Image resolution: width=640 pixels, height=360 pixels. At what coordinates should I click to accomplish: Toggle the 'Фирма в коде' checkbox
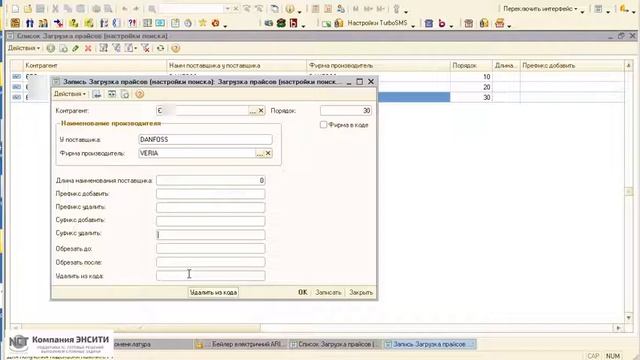323,124
